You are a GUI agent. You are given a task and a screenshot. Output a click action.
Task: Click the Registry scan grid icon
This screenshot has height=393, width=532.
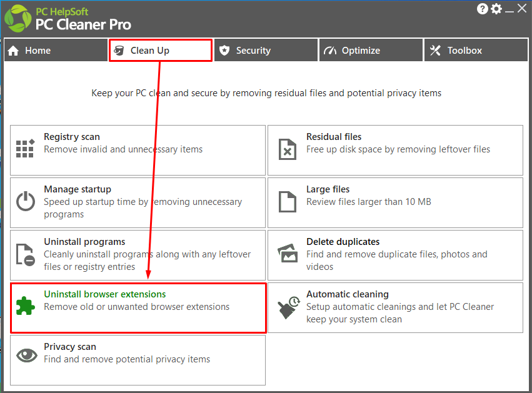click(26, 149)
